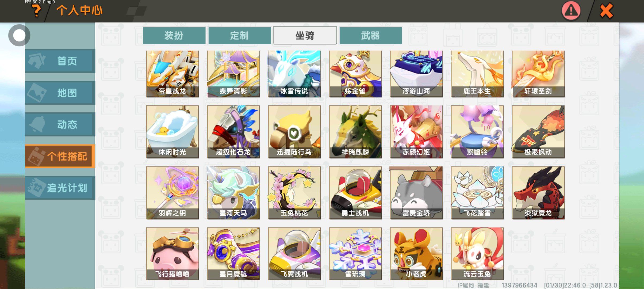The width and height of the screenshot is (644, 289).
Task: Tap the round gray floating circle button
Action: (19, 35)
